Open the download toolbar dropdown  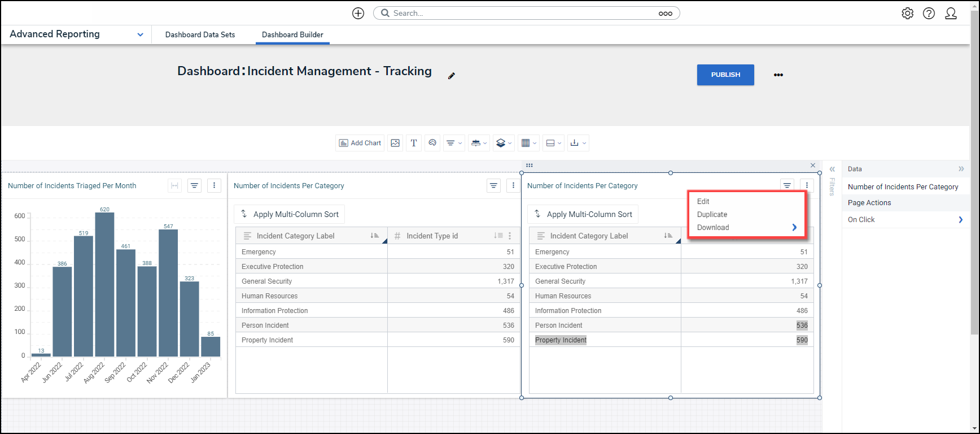(577, 143)
